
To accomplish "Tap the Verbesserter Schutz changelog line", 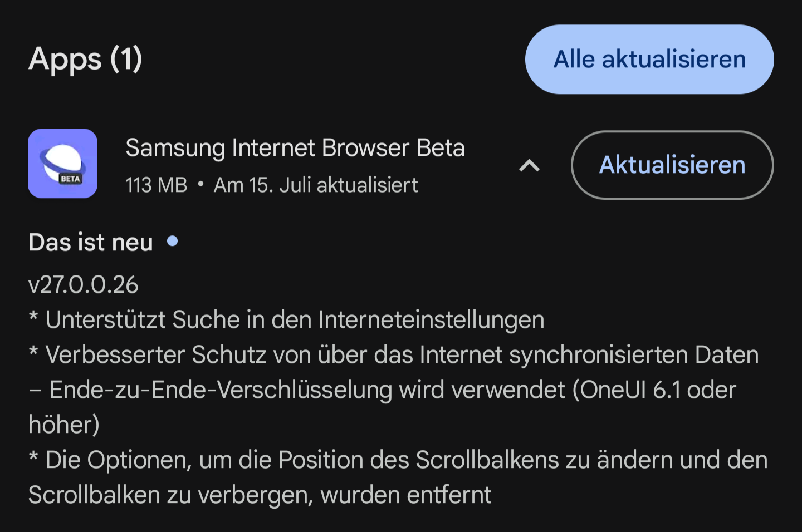I will (x=401, y=355).
